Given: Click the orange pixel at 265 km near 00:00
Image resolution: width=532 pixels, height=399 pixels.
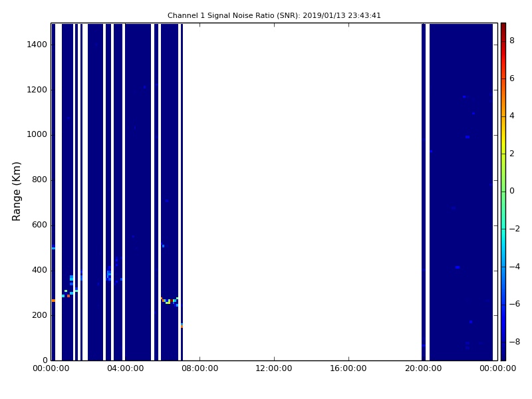Looking at the screenshot, I should pos(54,301).
